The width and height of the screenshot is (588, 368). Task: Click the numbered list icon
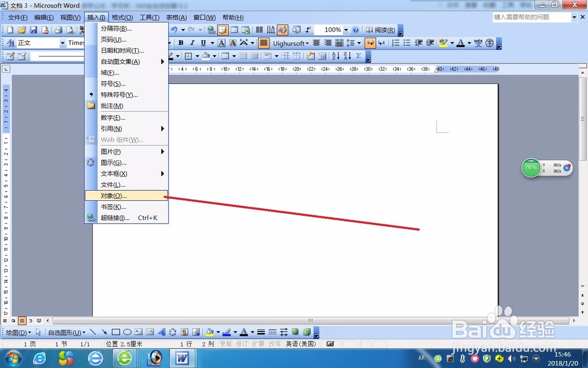pos(396,43)
